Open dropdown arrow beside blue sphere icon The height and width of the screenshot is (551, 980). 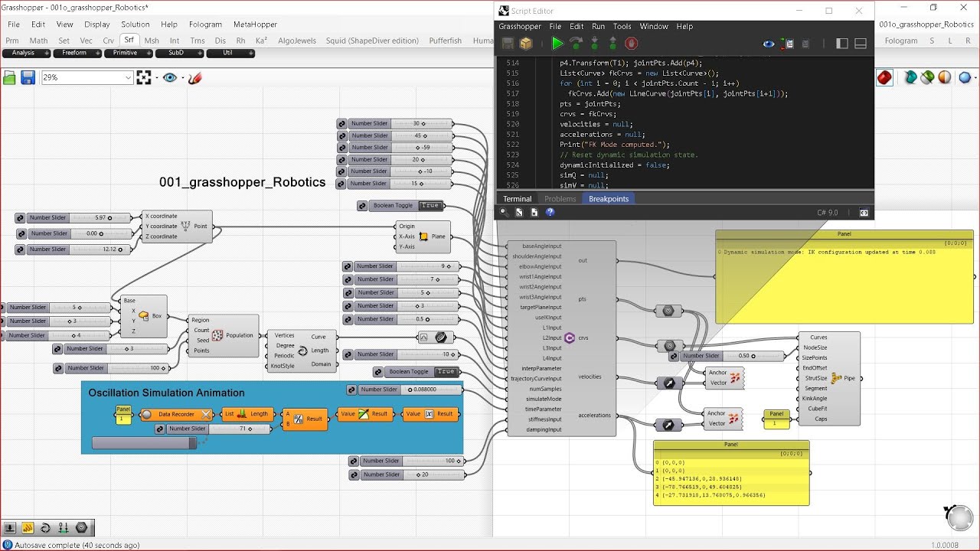click(x=976, y=77)
